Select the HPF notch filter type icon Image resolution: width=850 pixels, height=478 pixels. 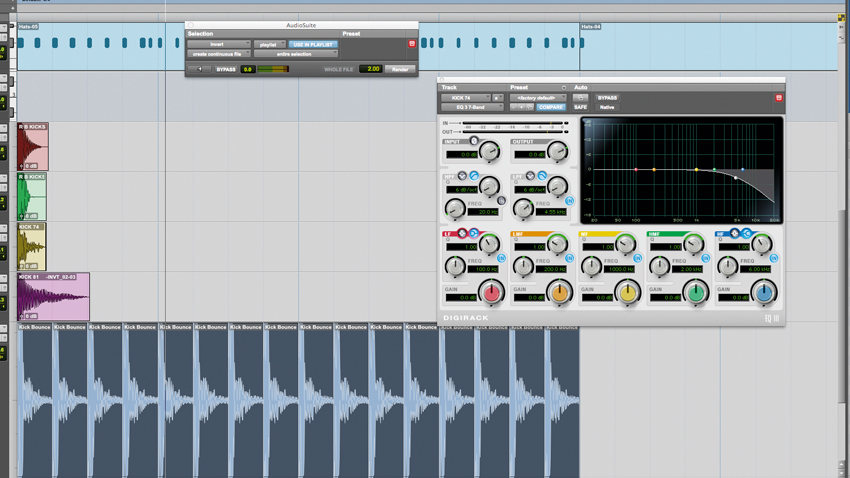462,176
